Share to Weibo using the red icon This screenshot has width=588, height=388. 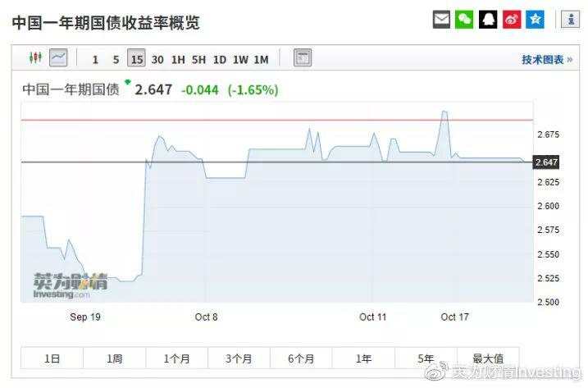[512, 19]
